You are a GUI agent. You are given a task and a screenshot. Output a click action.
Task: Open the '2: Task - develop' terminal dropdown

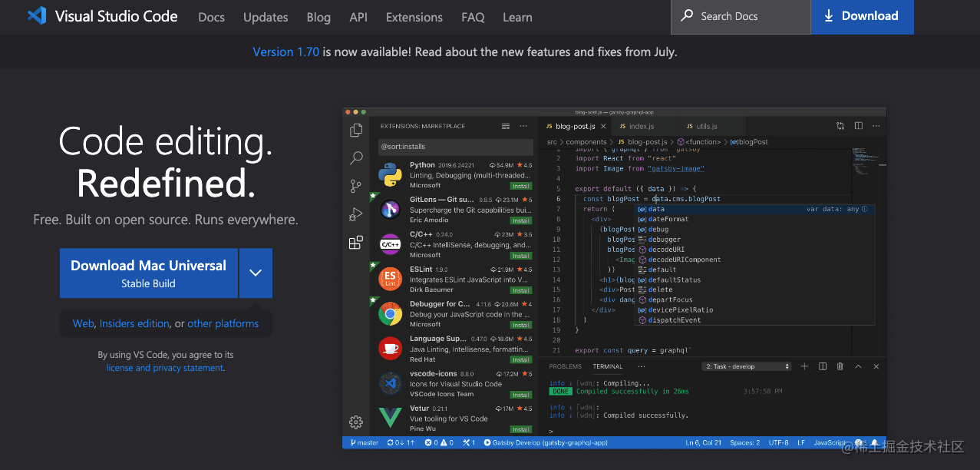(747, 366)
